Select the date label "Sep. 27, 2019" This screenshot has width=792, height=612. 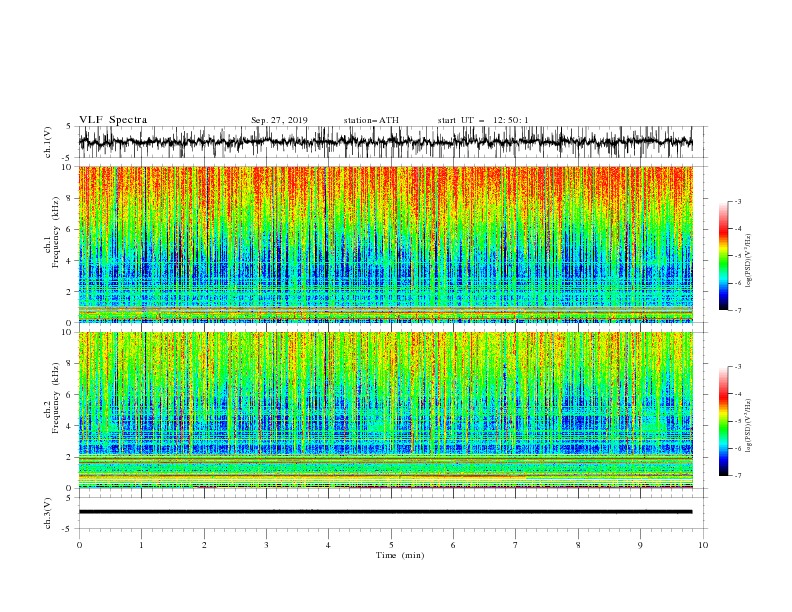[279, 120]
